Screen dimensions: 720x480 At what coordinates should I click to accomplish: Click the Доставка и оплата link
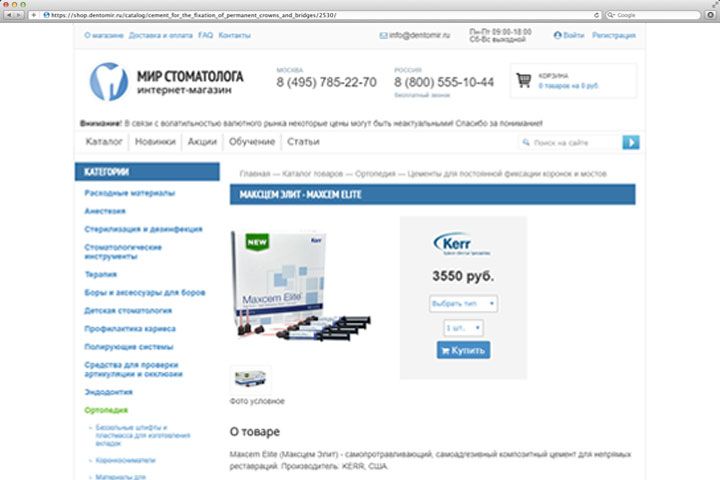pyautogui.click(x=160, y=35)
